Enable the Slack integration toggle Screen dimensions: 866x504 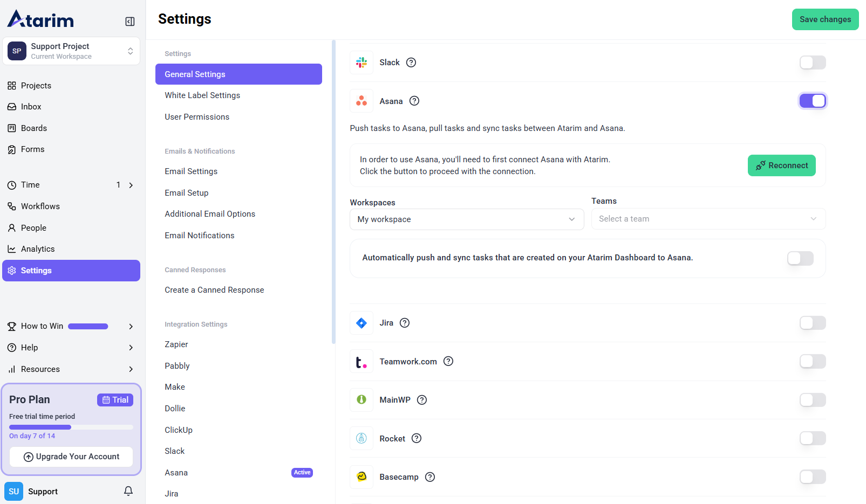pos(812,63)
